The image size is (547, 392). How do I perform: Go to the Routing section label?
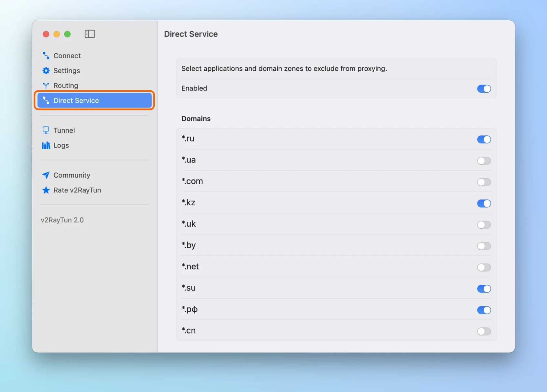66,86
